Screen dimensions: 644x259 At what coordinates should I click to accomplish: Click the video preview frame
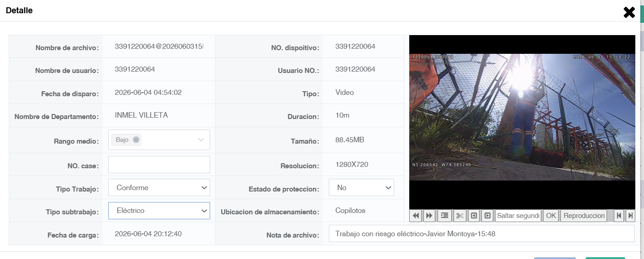(x=522, y=122)
